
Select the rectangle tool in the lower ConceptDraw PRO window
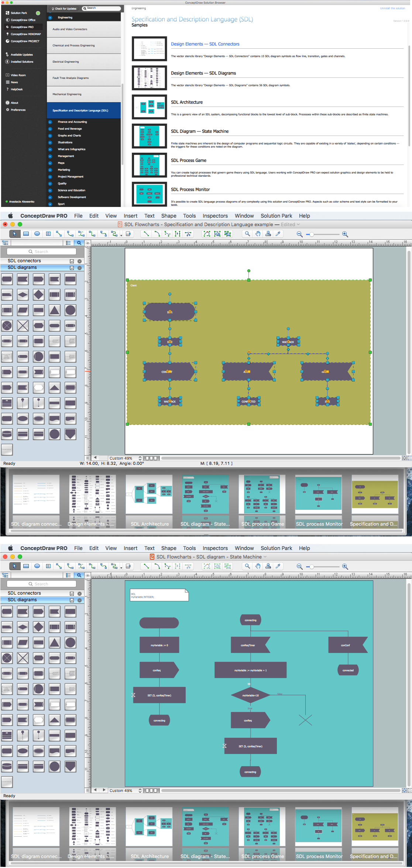click(x=26, y=566)
